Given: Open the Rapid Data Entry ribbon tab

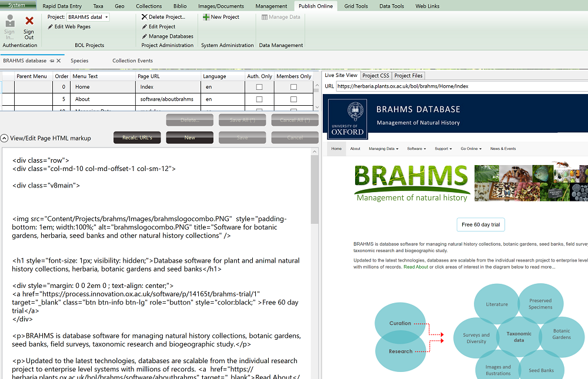Looking at the screenshot, I should click(x=62, y=6).
